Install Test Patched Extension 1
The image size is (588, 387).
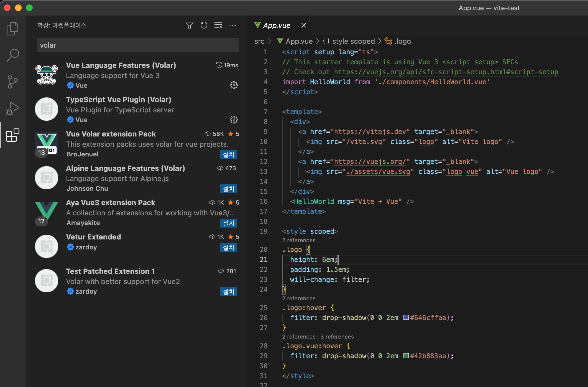229,292
